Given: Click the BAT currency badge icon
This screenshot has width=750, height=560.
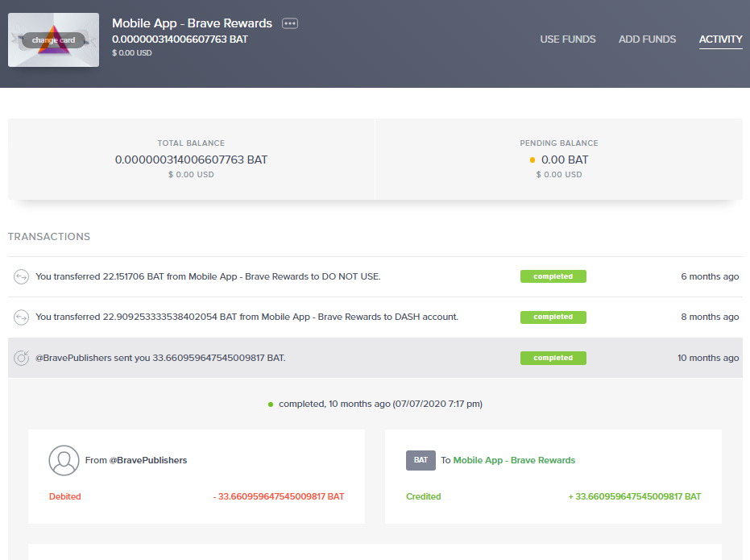Looking at the screenshot, I should tap(421, 460).
